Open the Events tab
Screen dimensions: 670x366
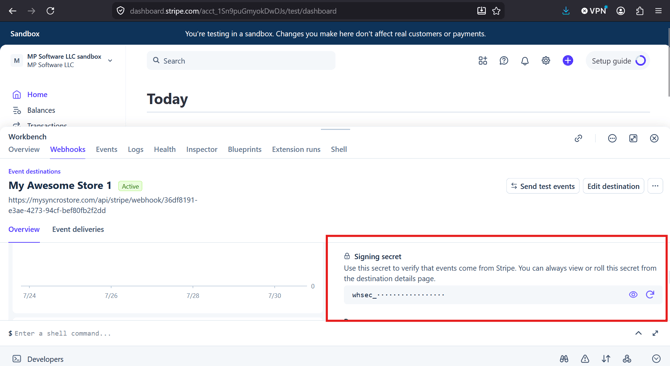106,149
